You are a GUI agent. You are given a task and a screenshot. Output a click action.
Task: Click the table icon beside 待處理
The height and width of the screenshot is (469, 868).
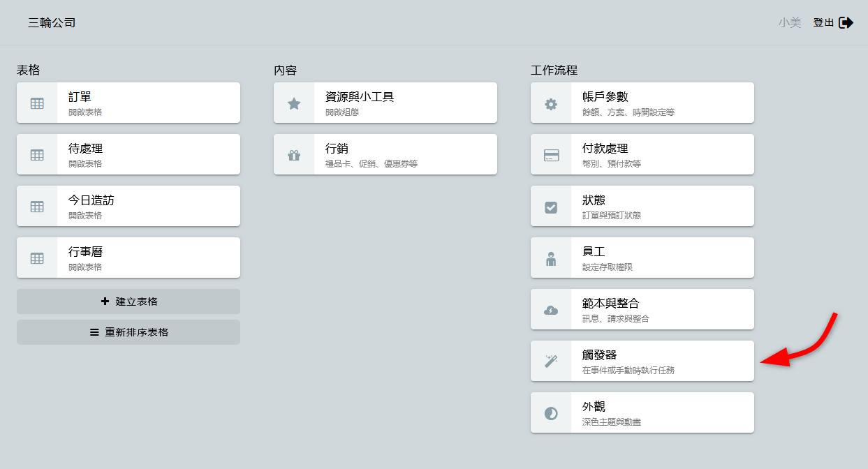[37, 155]
